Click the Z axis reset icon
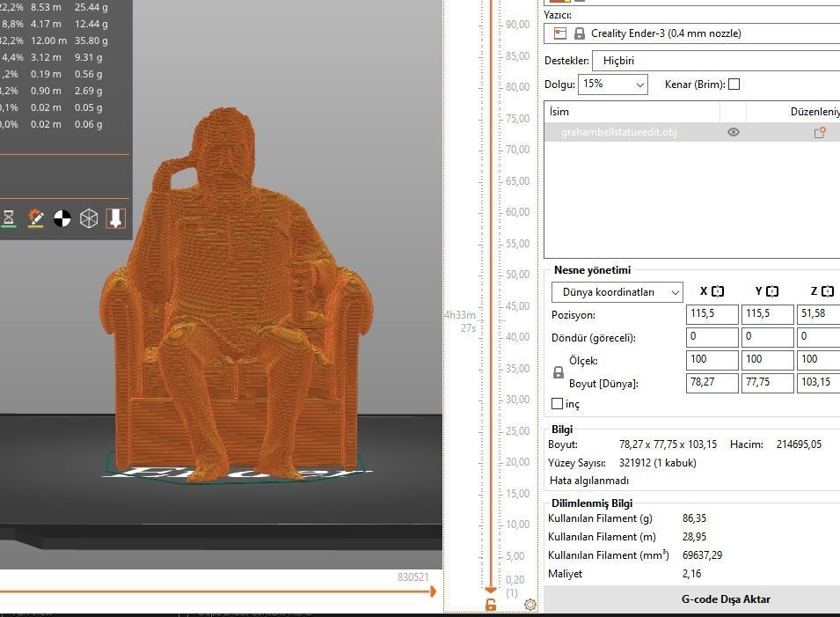The width and height of the screenshot is (840, 617). coord(828,291)
